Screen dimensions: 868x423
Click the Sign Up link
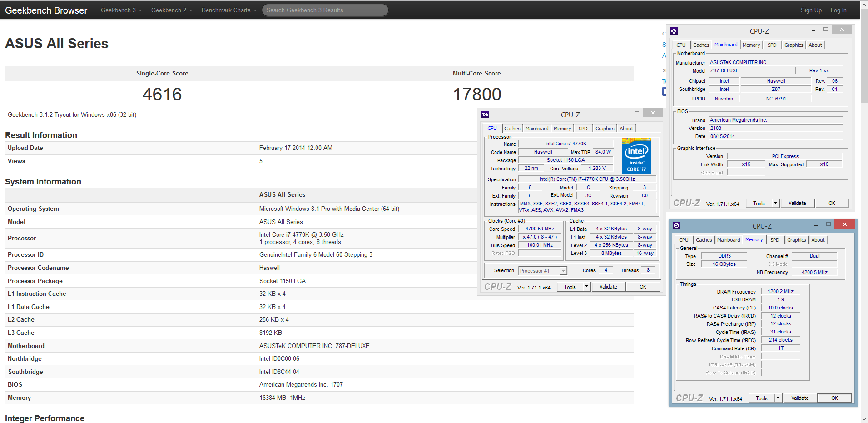click(811, 10)
